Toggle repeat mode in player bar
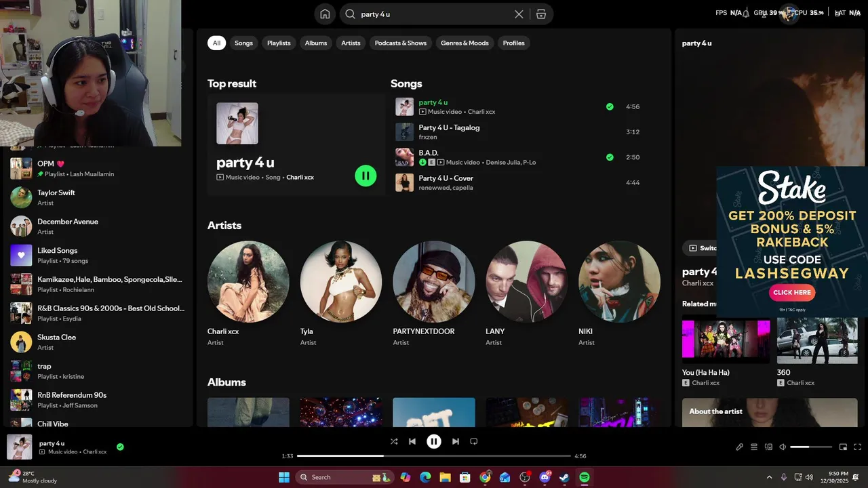Image resolution: width=868 pixels, height=488 pixels. pos(474,441)
